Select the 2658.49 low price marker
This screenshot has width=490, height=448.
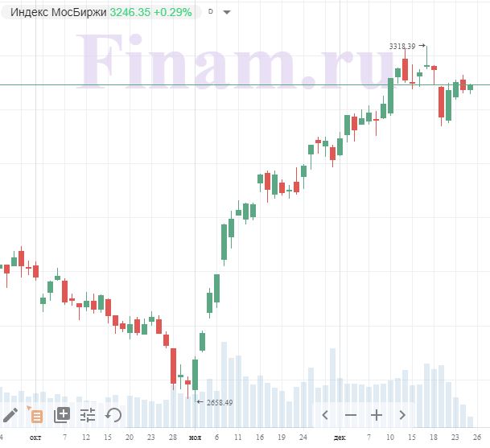tap(220, 402)
